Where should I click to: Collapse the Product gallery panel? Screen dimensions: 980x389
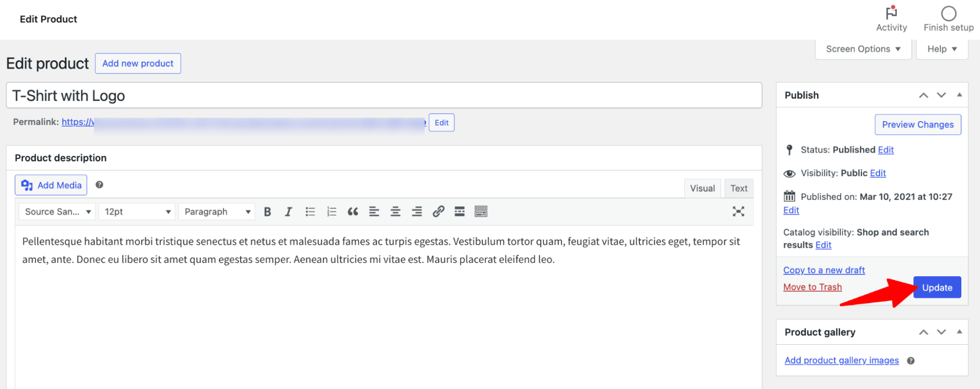959,332
